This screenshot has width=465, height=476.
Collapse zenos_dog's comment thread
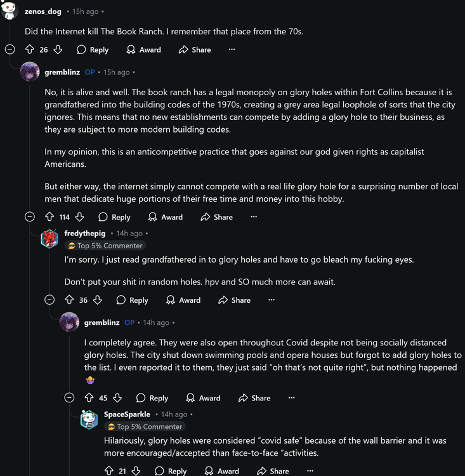10,50
